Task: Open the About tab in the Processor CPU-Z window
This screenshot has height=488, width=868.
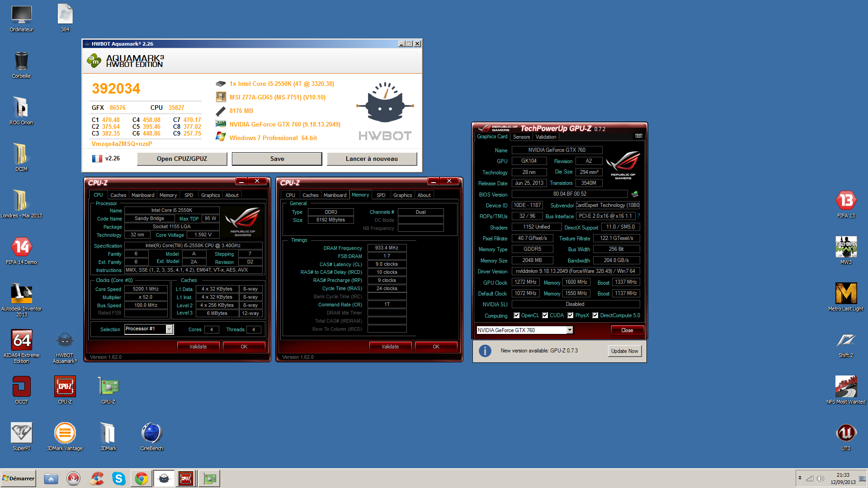Action: (232, 195)
